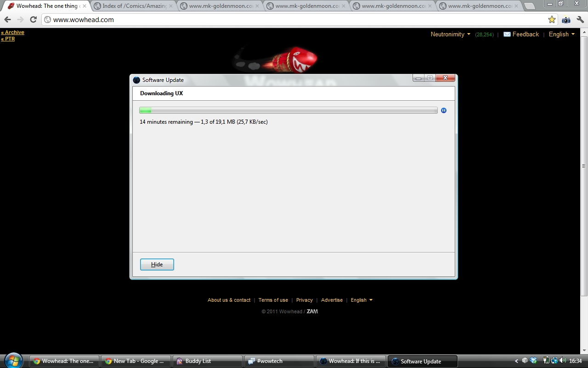Open the Windows Start menu

[13, 360]
